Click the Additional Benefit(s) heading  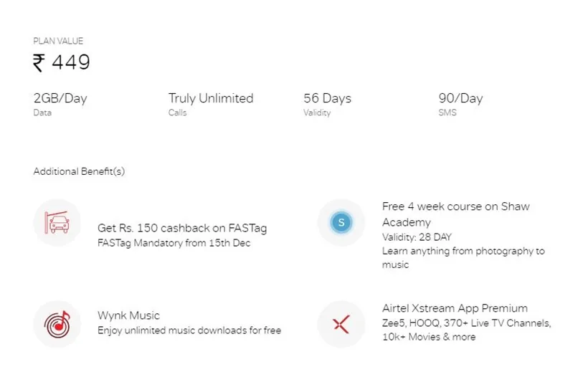[x=79, y=171]
